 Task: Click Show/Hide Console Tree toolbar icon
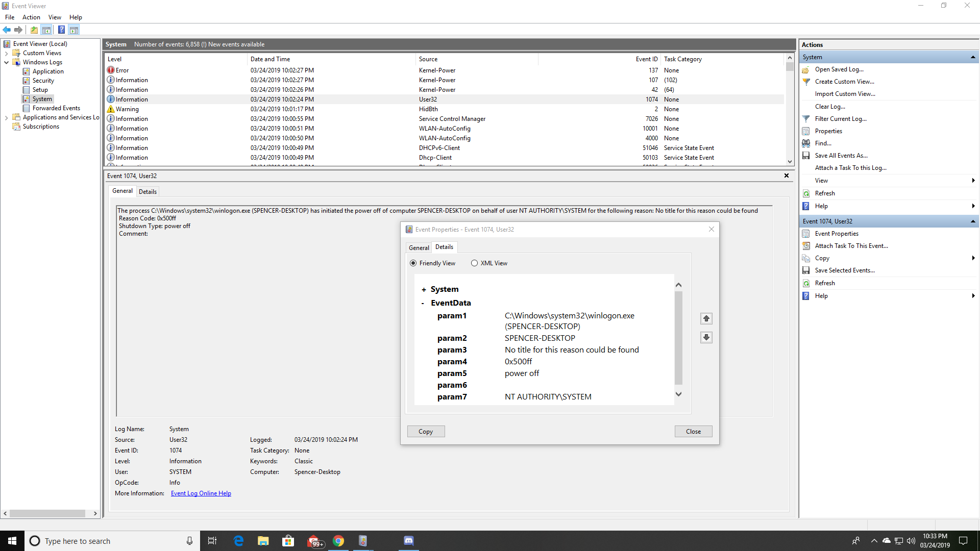click(x=46, y=30)
